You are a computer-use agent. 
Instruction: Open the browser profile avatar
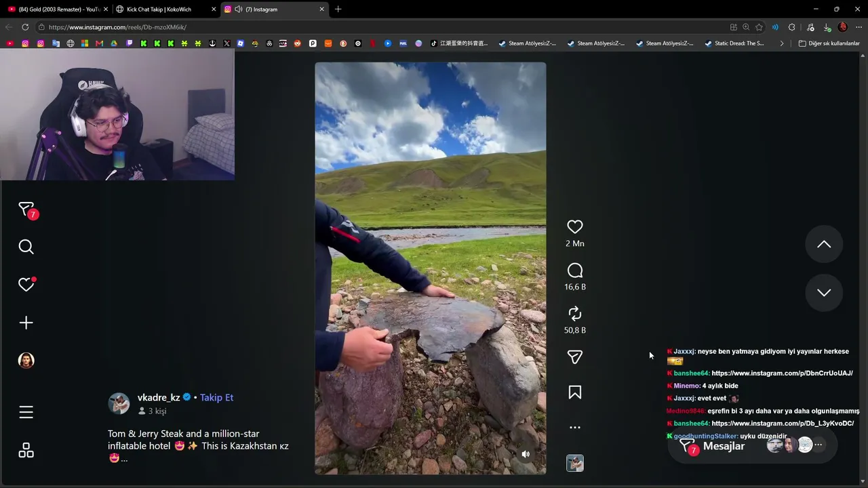843,27
